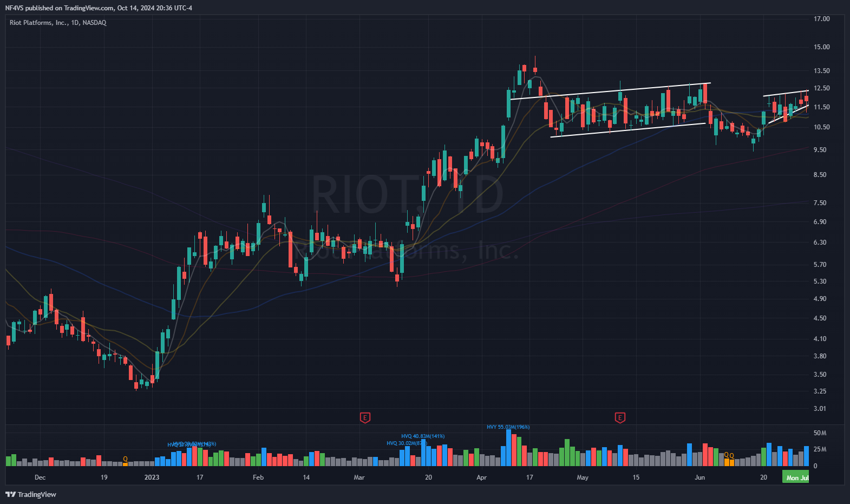Image resolution: width=850 pixels, height=504 pixels.
Task: Select the Riot Platforms, Inc. chart title
Action: 58,23
